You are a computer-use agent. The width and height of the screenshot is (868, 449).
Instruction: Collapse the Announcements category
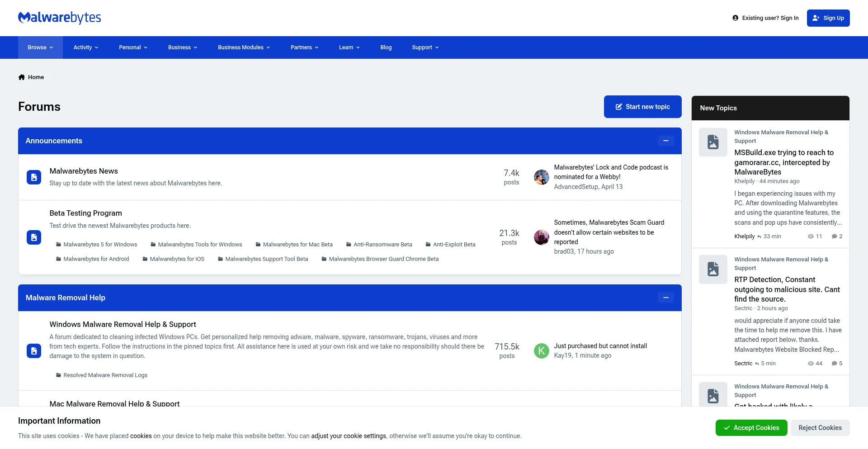[666, 141]
